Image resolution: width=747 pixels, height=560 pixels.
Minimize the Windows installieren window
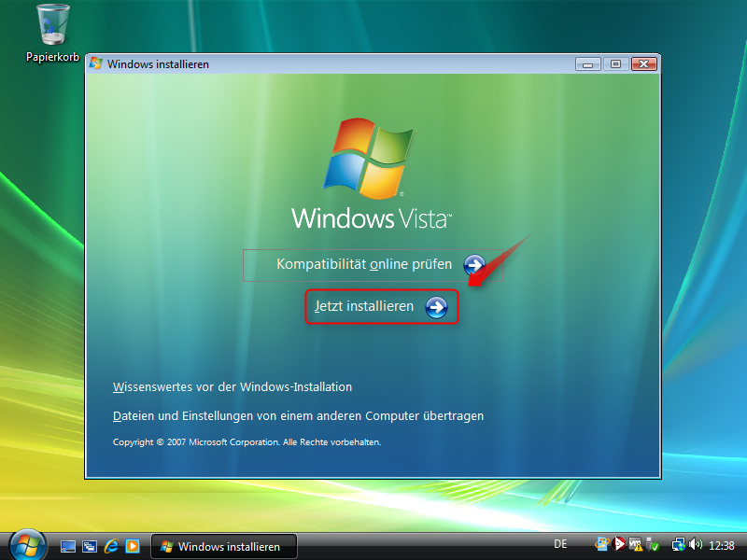588,63
